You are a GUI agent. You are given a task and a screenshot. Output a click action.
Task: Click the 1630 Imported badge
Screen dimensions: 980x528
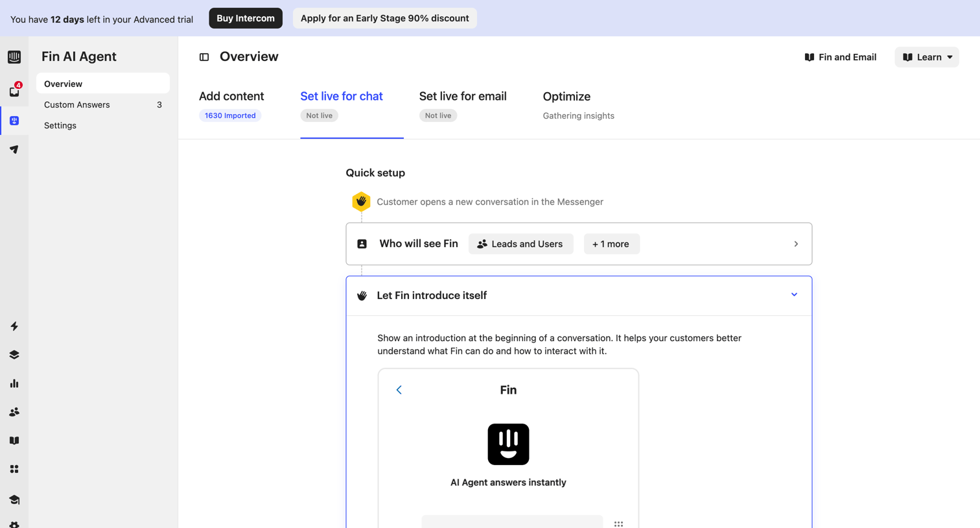pyautogui.click(x=230, y=115)
